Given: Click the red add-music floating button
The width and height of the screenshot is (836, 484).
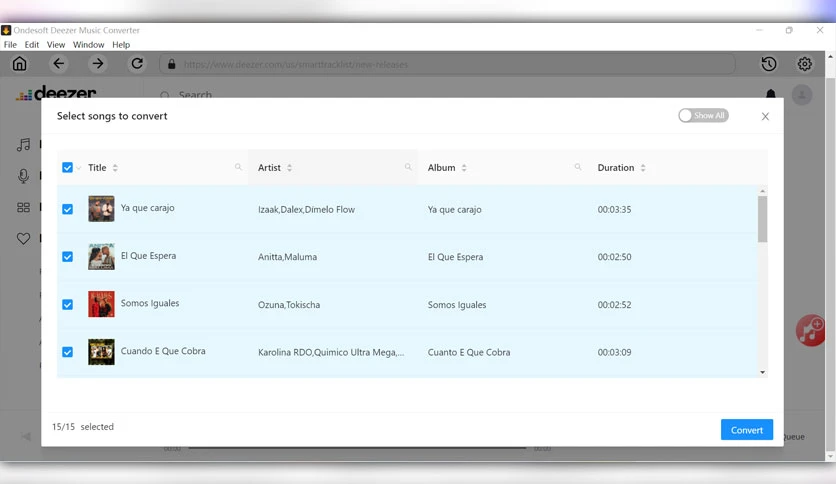Looking at the screenshot, I should pyautogui.click(x=810, y=330).
